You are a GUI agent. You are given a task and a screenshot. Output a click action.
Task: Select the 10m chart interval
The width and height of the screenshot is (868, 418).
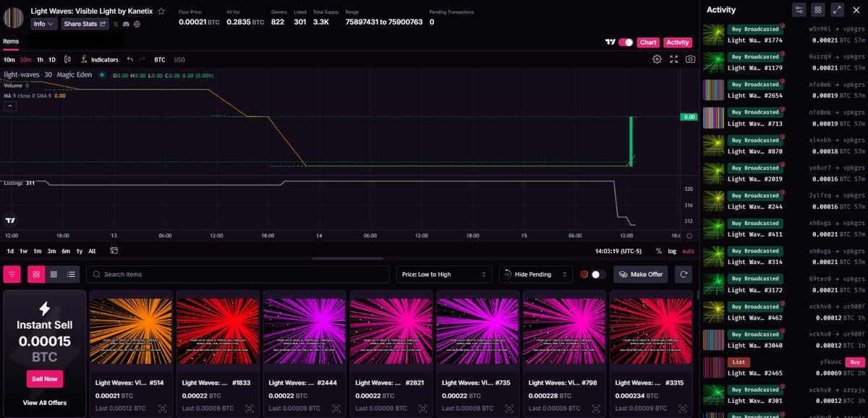coord(9,59)
